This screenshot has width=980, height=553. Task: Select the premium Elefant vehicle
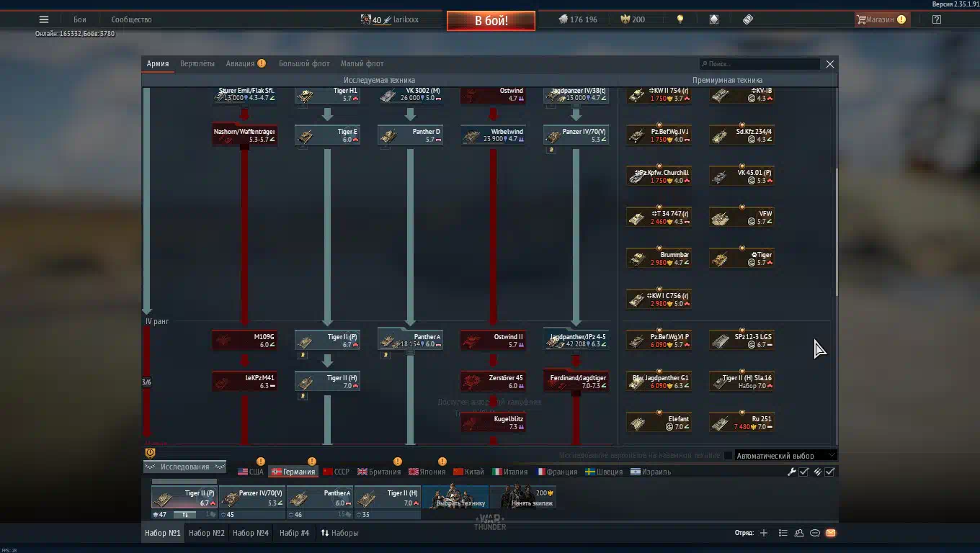pos(659,423)
